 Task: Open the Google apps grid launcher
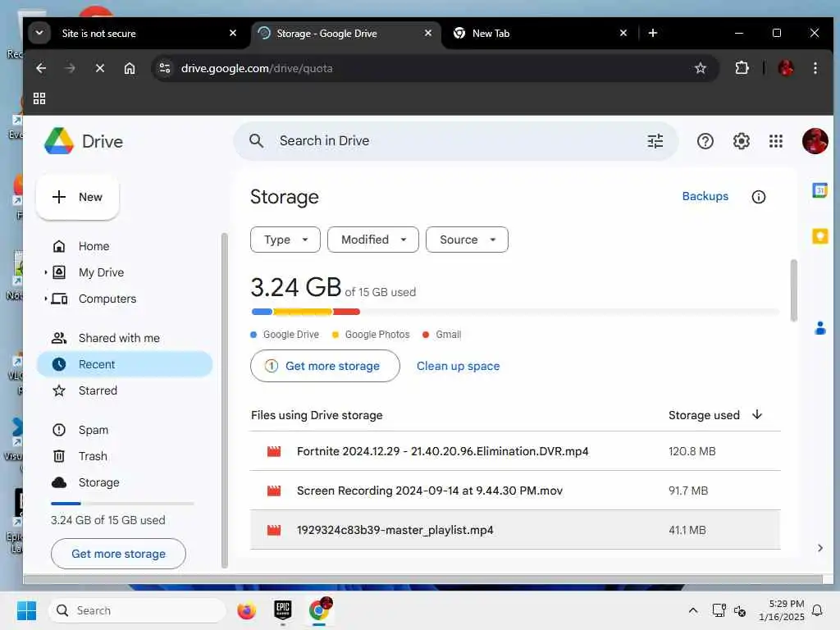pyautogui.click(x=776, y=141)
